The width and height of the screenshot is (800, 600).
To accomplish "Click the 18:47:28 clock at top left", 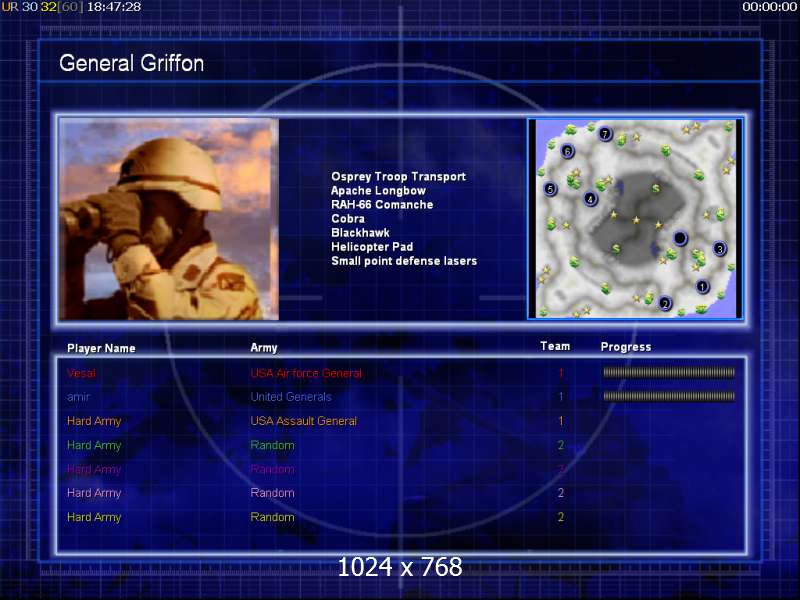I will click(x=114, y=7).
